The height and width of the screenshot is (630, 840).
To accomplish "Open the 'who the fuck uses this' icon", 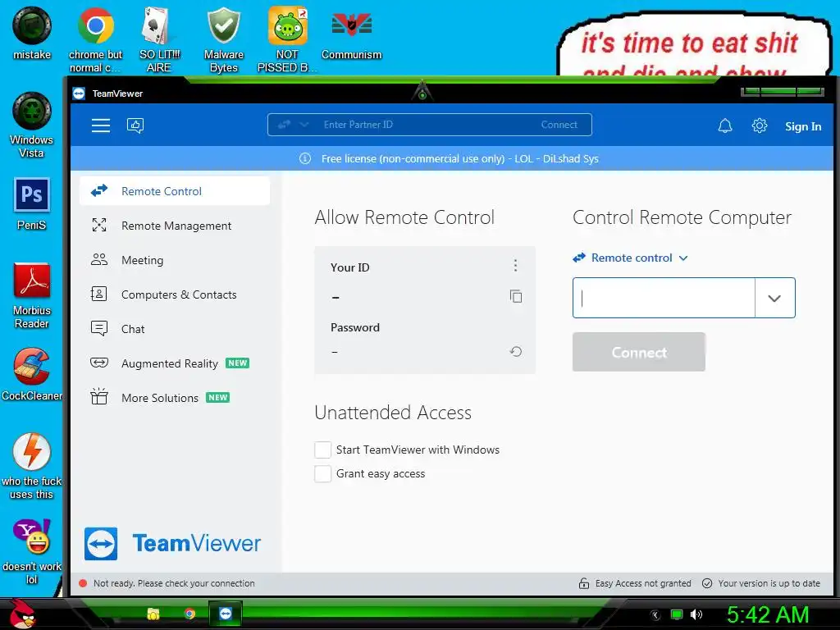I will click(x=32, y=466).
